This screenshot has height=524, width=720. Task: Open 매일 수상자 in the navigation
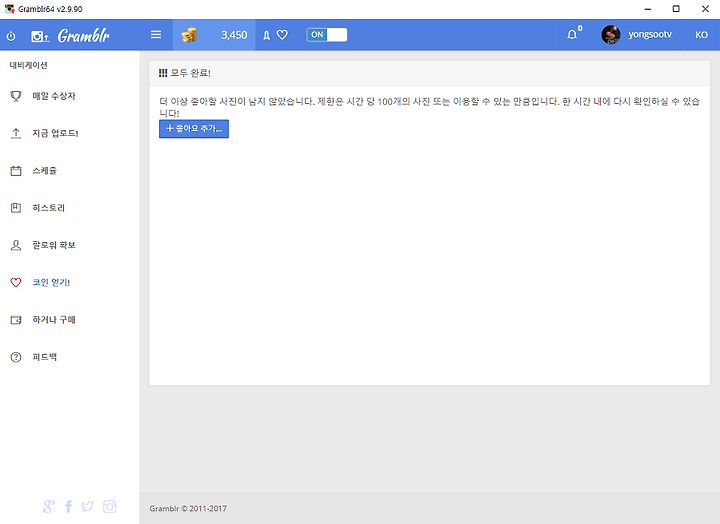point(54,96)
